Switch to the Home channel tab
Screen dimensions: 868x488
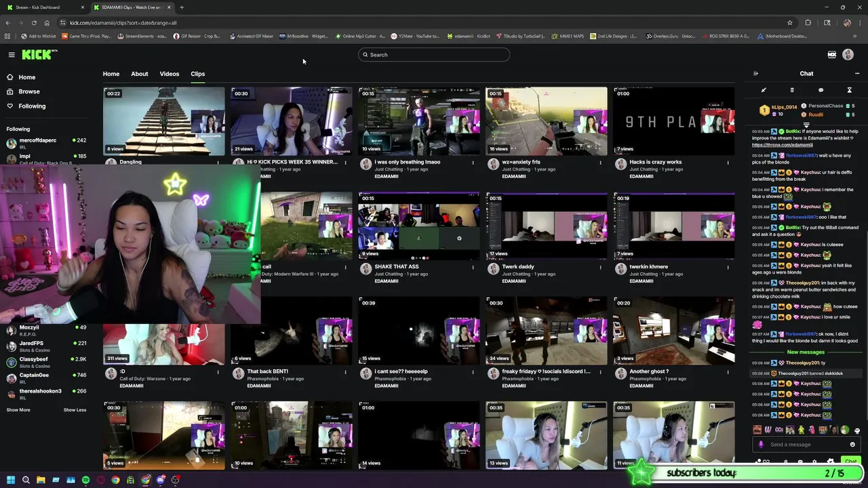point(111,74)
